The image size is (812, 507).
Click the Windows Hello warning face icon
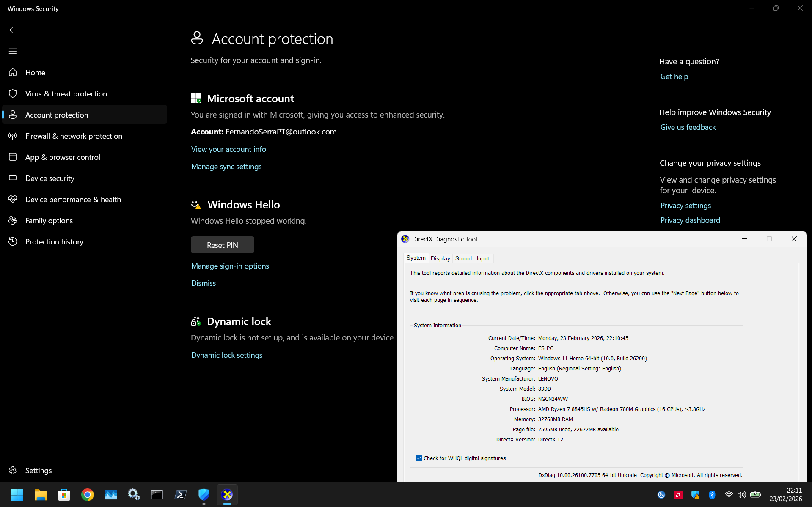[196, 205]
